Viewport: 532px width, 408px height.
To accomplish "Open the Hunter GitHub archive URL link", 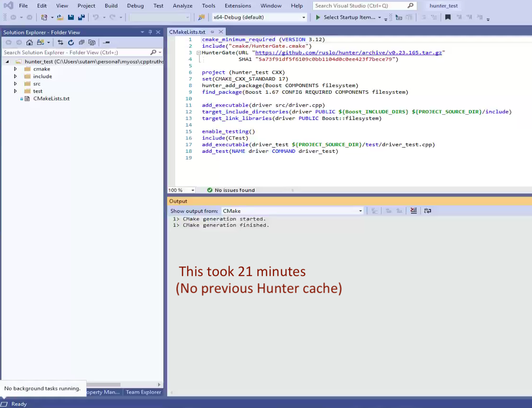I will (349, 52).
